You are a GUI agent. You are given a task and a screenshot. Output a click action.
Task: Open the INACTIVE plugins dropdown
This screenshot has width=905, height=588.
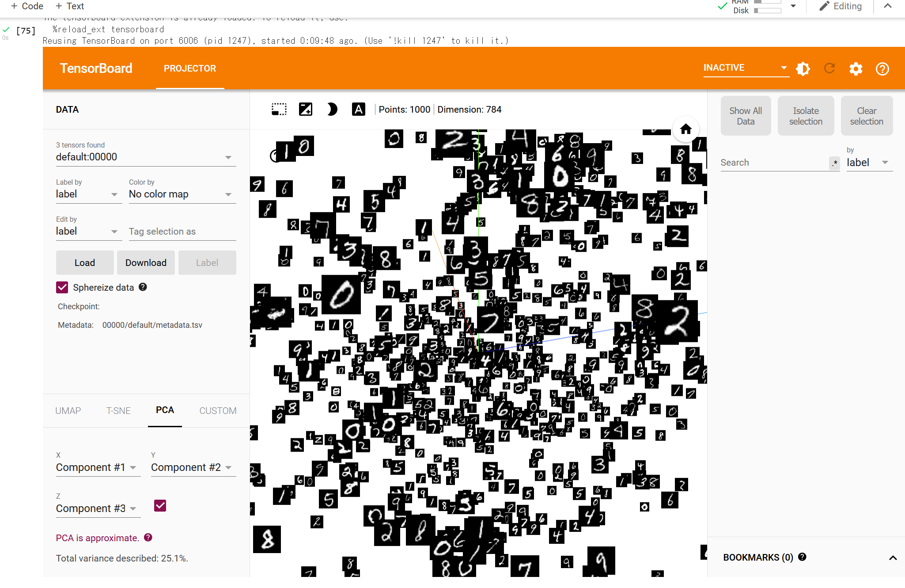(746, 68)
